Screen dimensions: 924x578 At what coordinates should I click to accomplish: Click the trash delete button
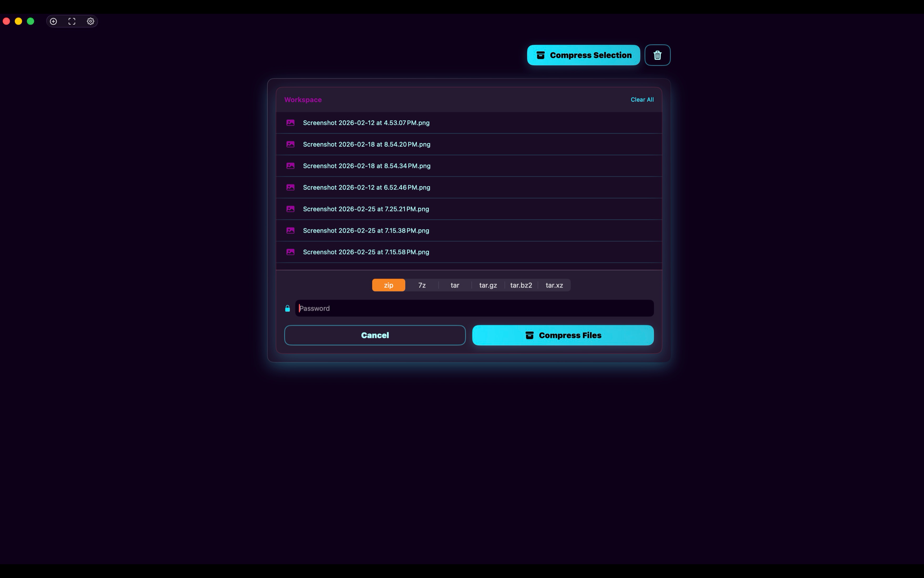pos(657,55)
